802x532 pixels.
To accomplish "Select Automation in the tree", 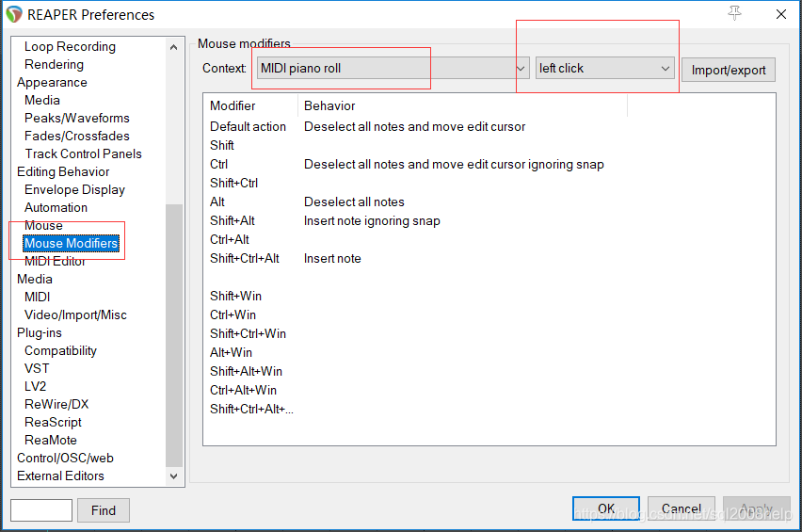I will click(x=56, y=208).
